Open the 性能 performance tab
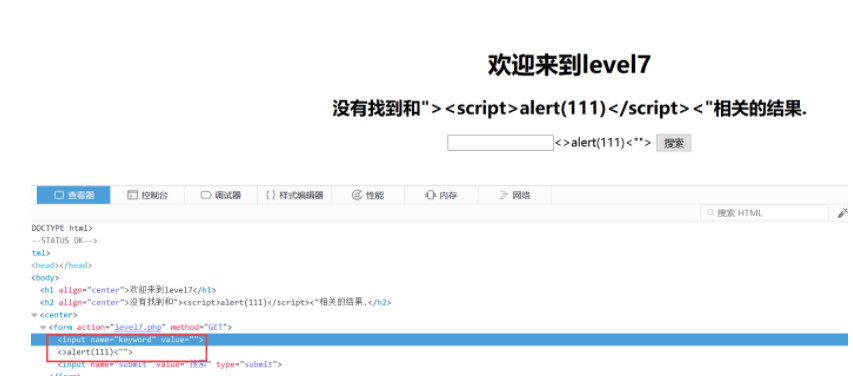This screenshot has width=853, height=376. [x=368, y=195]
